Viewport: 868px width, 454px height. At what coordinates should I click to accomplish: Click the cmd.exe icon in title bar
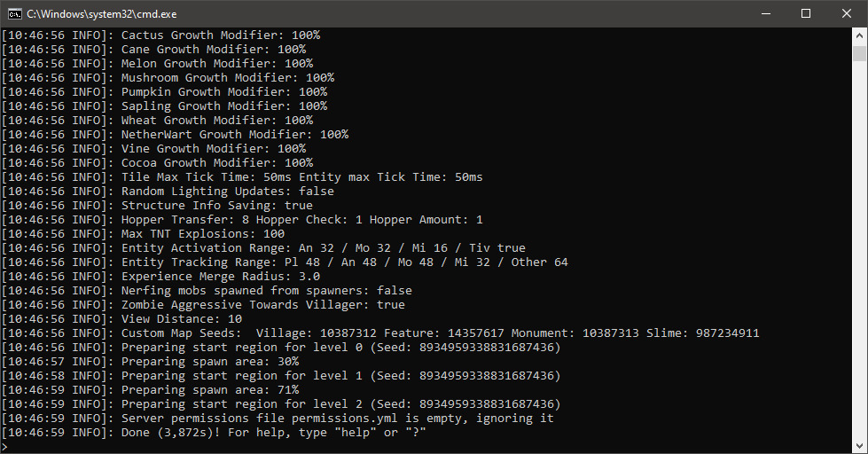(x=14, y=13)
